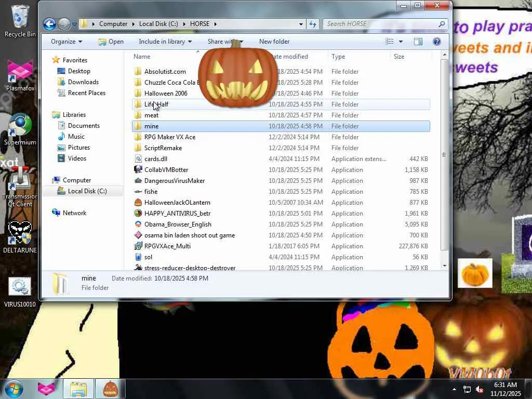Change view using the view icon
Screen dimensions: 532x399
coord(390,42)
